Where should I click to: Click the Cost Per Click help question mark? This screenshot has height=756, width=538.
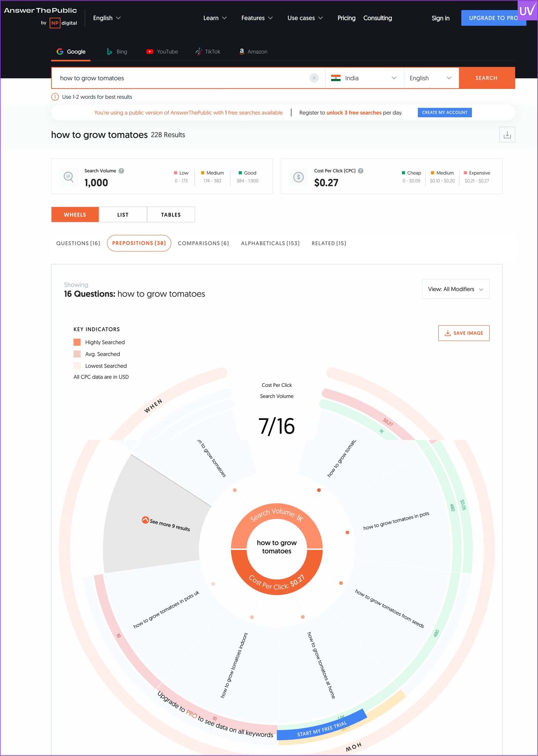361,171
